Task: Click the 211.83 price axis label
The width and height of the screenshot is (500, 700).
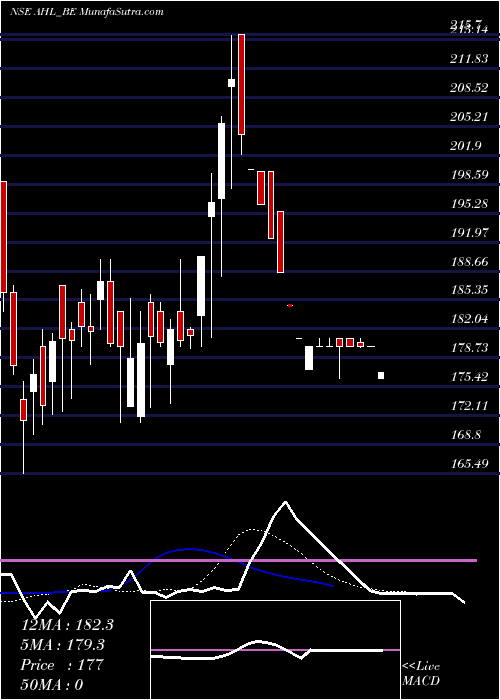Action: click(x=469, y=59)
